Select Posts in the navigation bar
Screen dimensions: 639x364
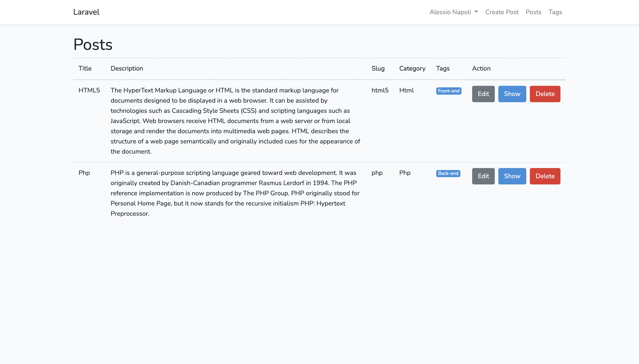[533, 12]
